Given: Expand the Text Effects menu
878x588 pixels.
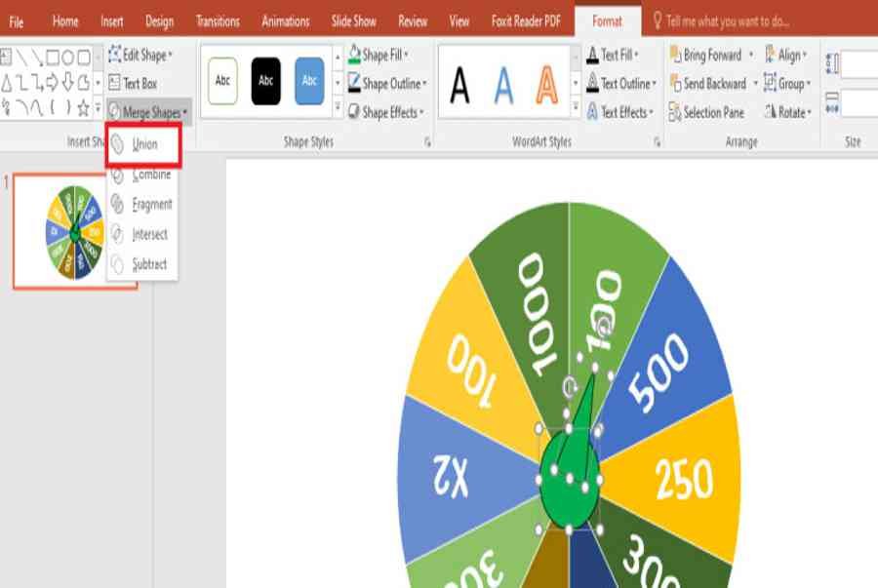Looking at the screenshot, I should click(619, 112).
